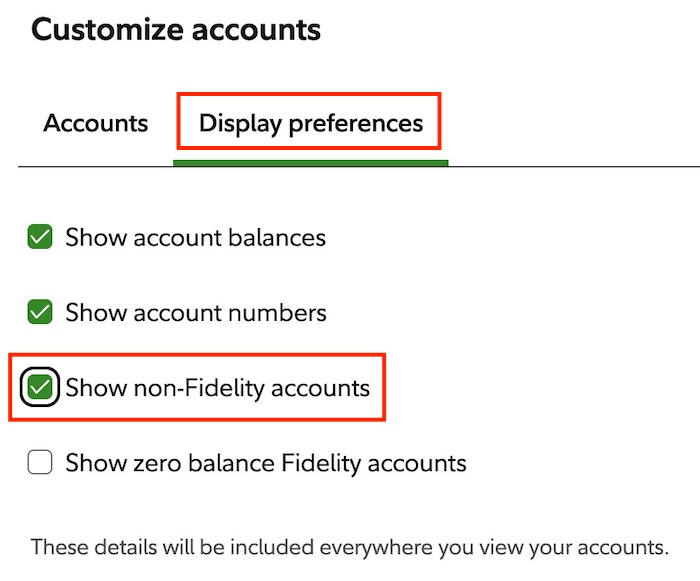This screenshot has height=581, width=700.
Task: Click the 'Show account balances' label text
Action: pos(196,237)
